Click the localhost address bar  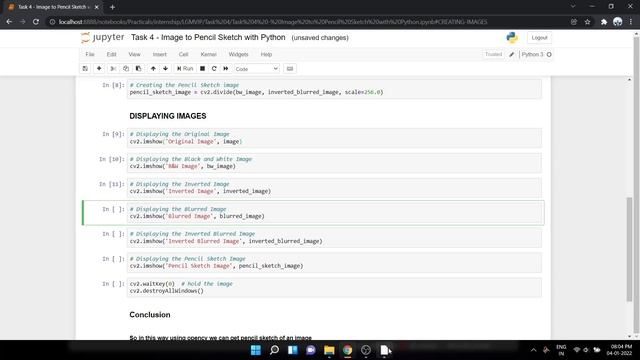[x=273, y=22]
